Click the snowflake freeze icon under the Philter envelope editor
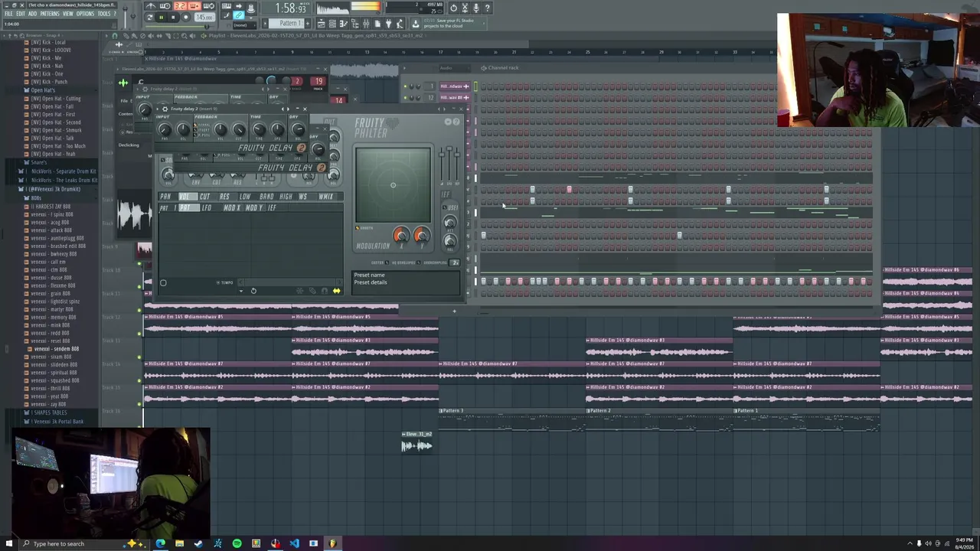This screenshot has width=980, height=551. coord(299,291)
